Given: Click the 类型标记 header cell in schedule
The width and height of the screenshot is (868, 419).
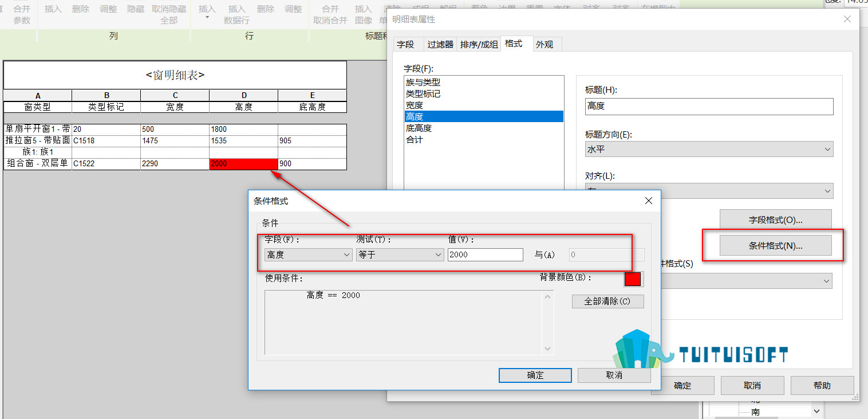Looking at the screenshot, I should click(106, 107).
